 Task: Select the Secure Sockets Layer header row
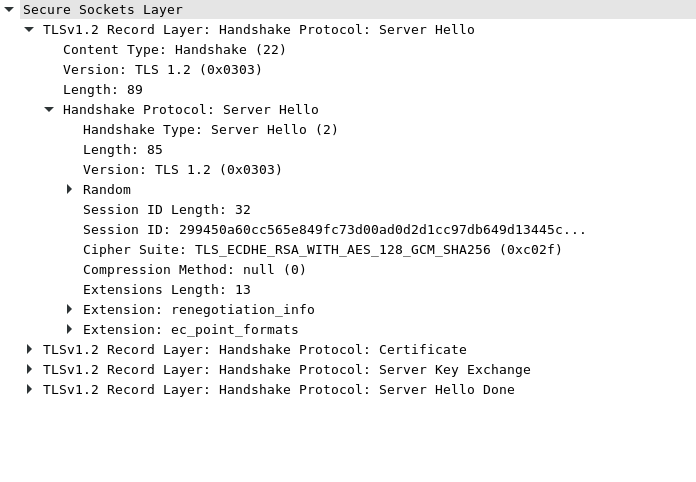point(102,10)
